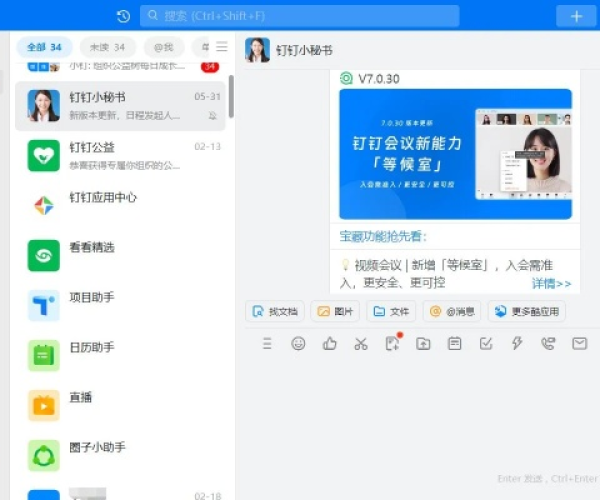
Task: Open 圈子小助手 conversation
Action: 120,456
